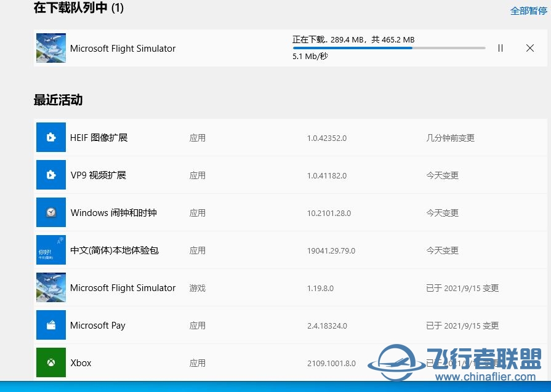
Task: Click 应用 label in VP9 row
Action: pyautogui.click(x=197, y=175)
